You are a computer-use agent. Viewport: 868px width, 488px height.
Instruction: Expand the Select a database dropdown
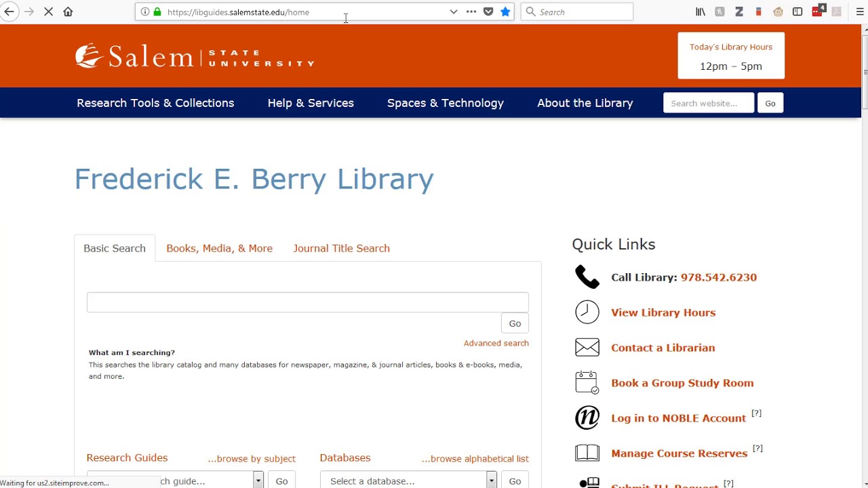[x=492, y=481]
